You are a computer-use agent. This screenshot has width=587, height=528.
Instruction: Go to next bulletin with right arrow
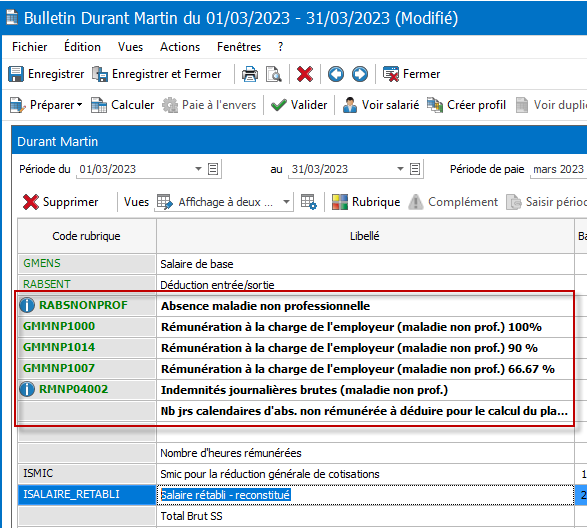click(x=360, y=74)
